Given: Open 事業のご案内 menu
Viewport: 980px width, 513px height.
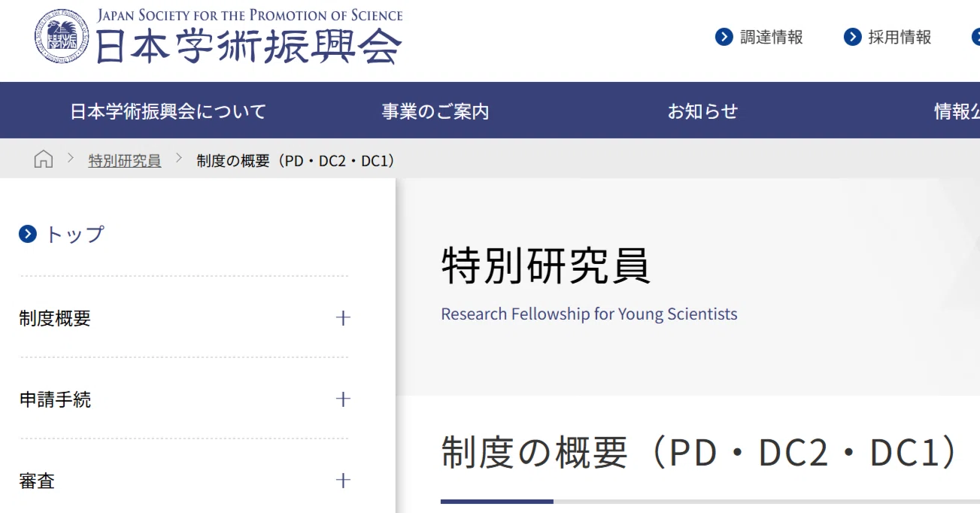Looking at the screenshot, I should pos(435,111).
